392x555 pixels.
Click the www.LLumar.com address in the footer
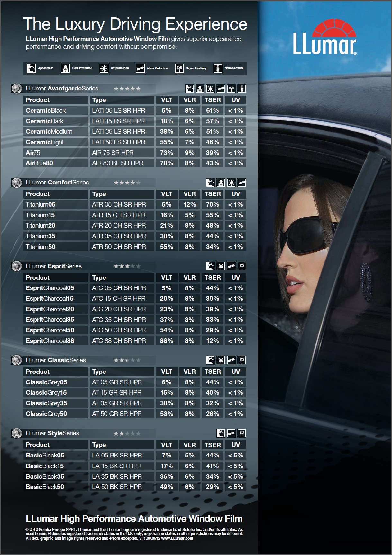[x=177, y=538]
